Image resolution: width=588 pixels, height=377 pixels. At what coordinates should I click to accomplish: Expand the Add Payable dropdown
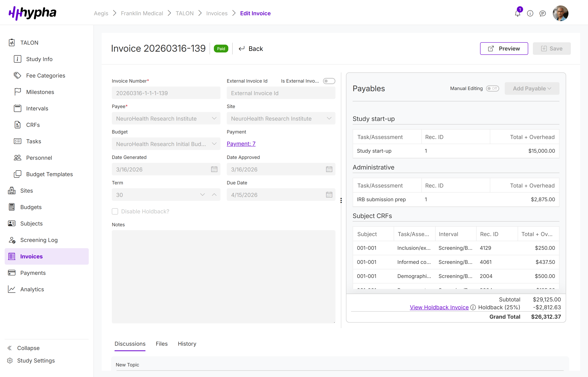pyautogui.click(x=532, y=88)
